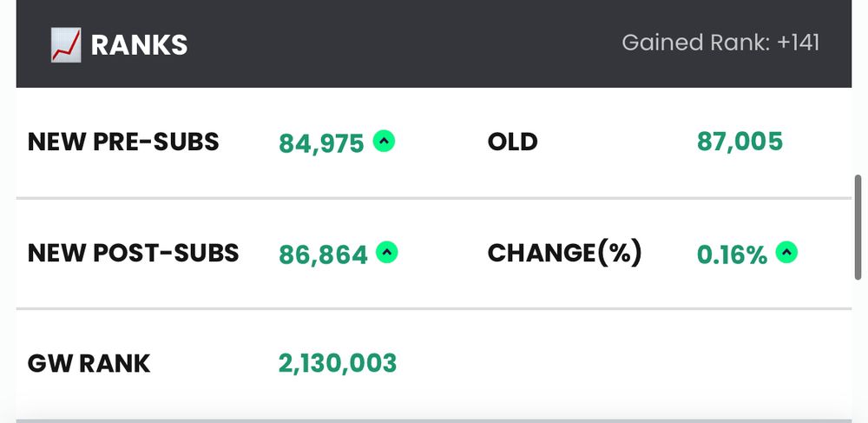Click the 86,864 post-subs rank value
Viewport: 868px width, 423px height.
coord(323,254)
